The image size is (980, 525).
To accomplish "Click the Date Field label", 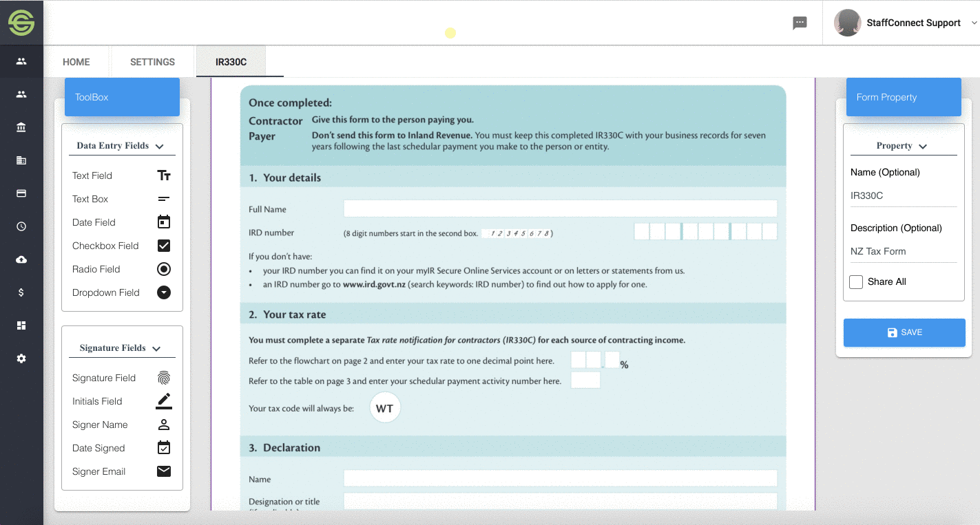I will pos(94,222).
